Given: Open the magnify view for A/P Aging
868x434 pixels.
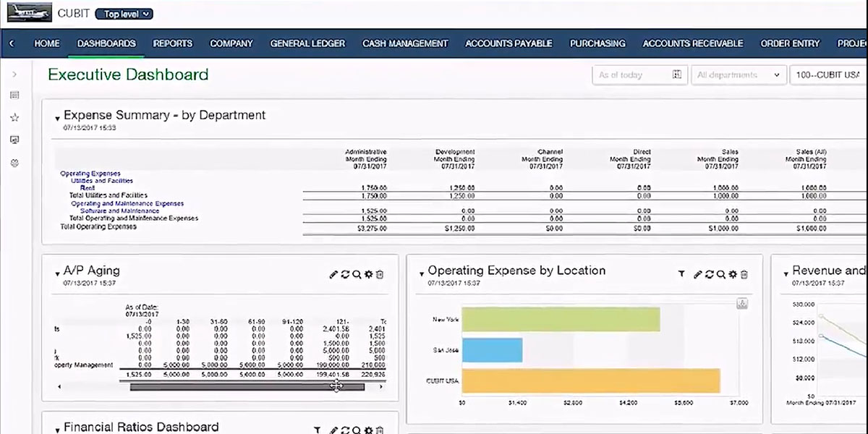Looking at the screenshot, I should (x=357, y=274).
